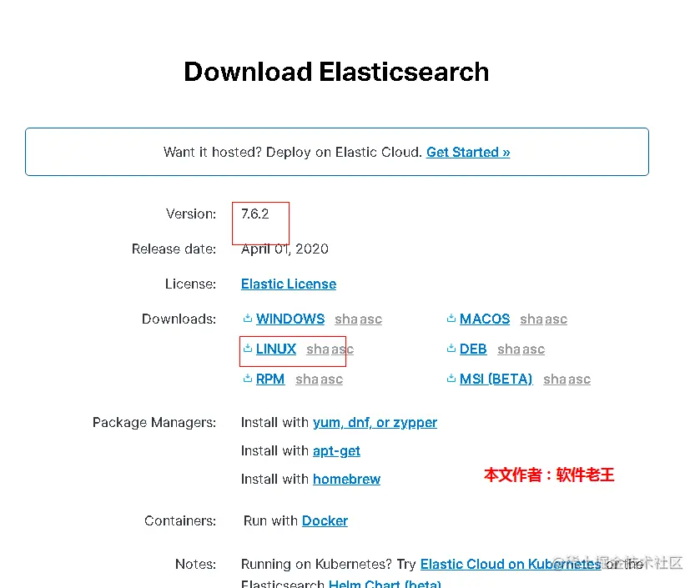The width and height of the screenshot is (700, 588).
Task: Open the sha checksum for MACOS
Action: point(531,319)
